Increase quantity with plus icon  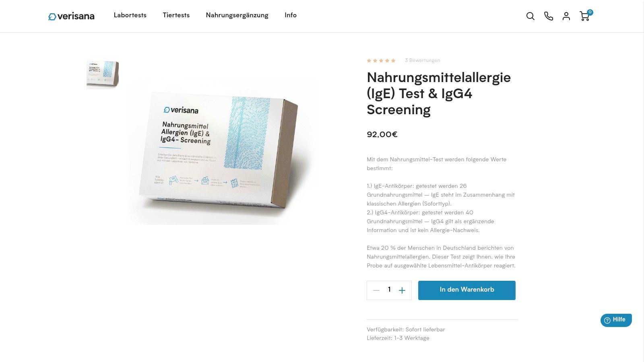click(x=402, y=290)
